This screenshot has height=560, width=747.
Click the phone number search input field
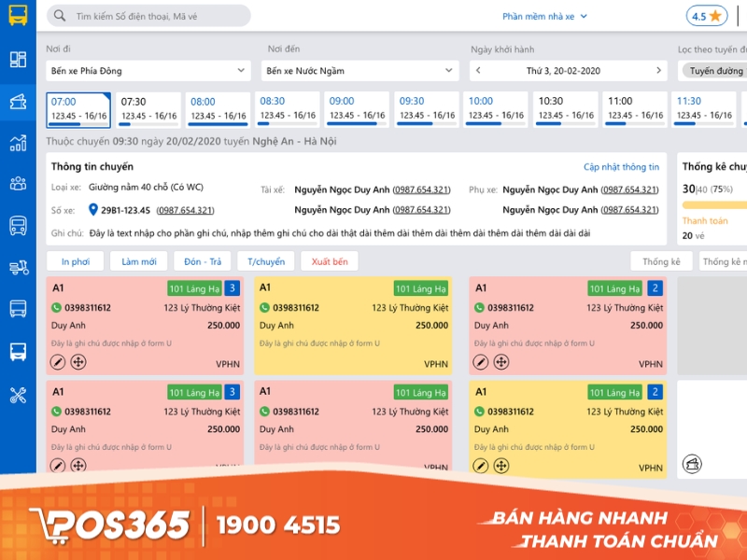[149, 16]
